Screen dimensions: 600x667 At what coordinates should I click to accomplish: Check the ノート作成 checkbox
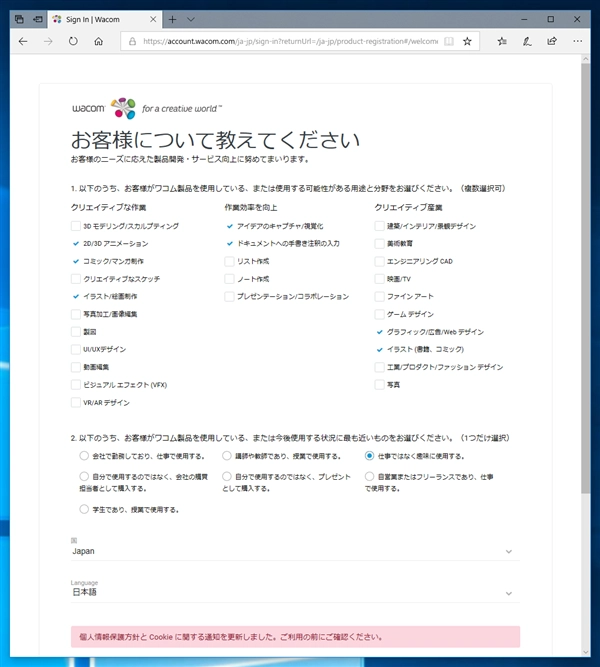230,279
